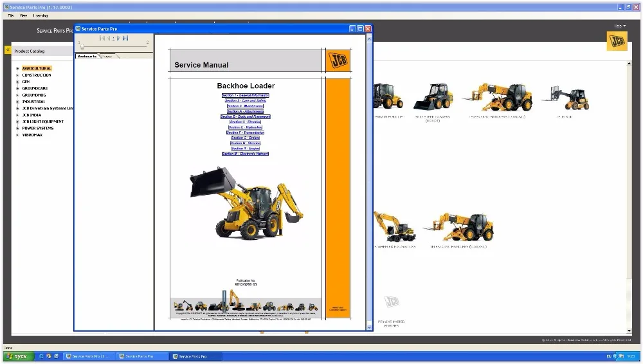Screen dimensions: 643x364
Task: Switch to the Bookmarks tab
Action: point(87,56)
